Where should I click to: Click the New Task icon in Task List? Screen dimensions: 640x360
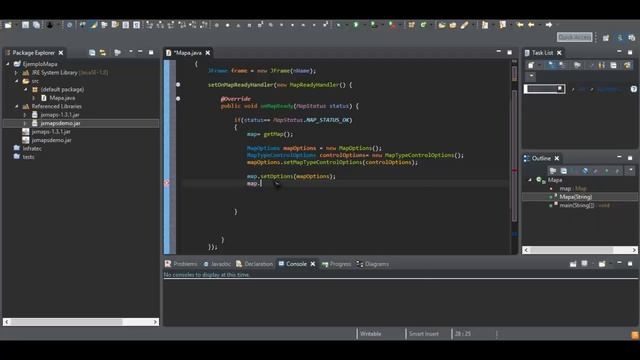tap(531, 65)
